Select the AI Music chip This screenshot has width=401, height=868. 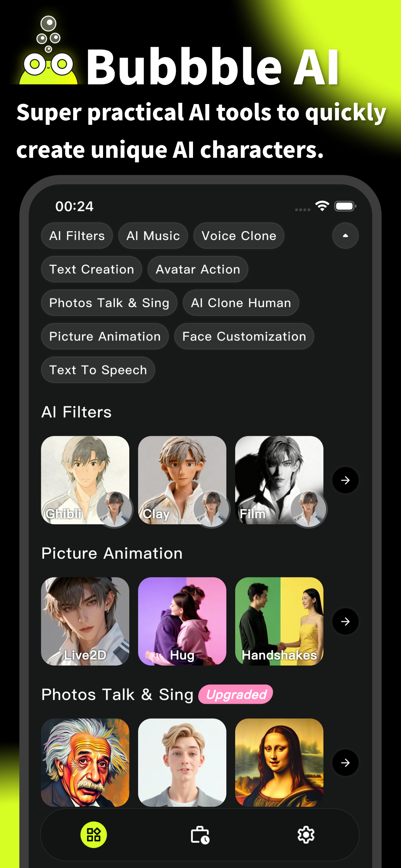(x=153, y=236)
